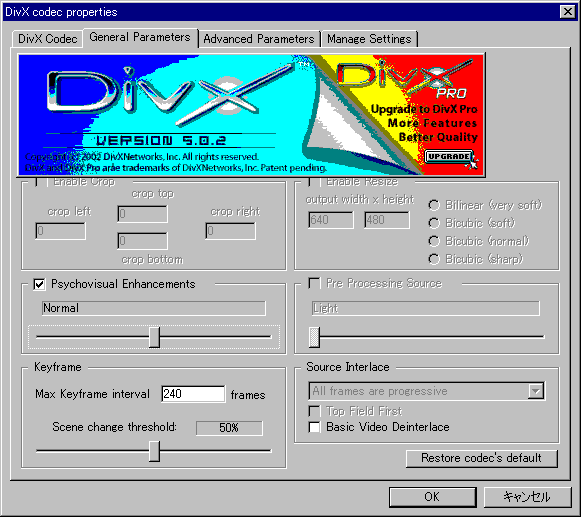Click the Scene change threshold 50% value
This screenshot has height=517, width=581.
[229, 428]
